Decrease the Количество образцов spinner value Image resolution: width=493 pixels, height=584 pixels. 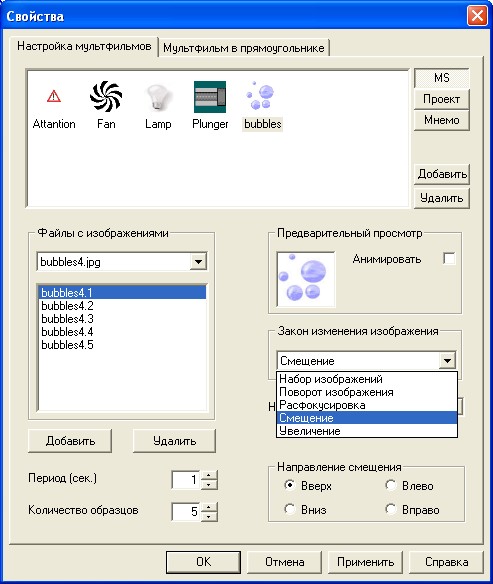click(x=209, y=516)
